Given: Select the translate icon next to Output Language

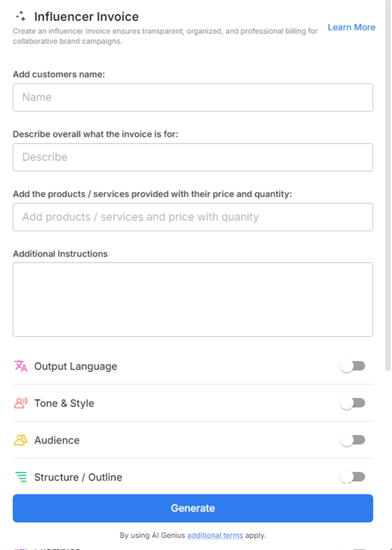Looking at the screenshot, I should (19, 366).
